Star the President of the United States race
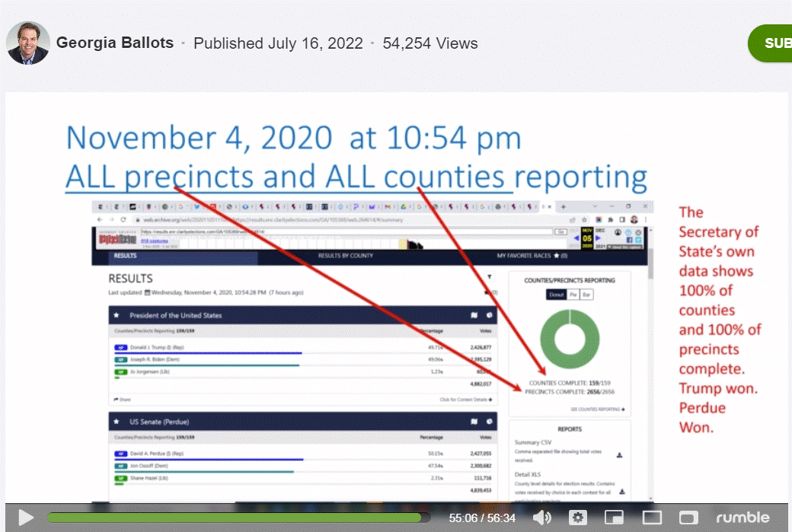792x532 pixels. point(116,315)
